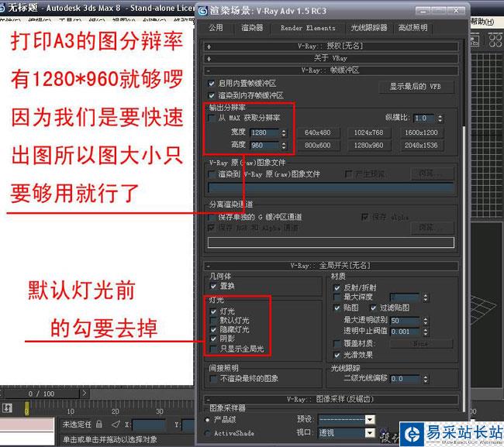Enable 只显示全局光 checkbox

(x=213, y=349)
